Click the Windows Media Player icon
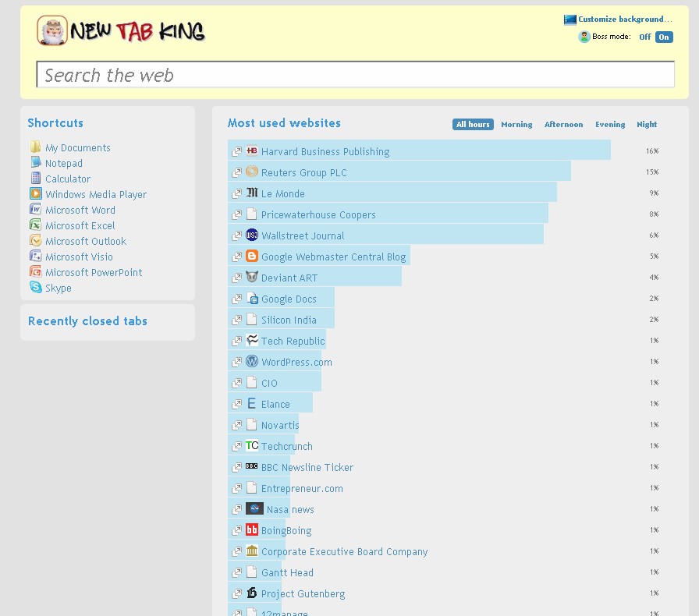The width and height of the screenshot is (699, 616). pos(35,194)
